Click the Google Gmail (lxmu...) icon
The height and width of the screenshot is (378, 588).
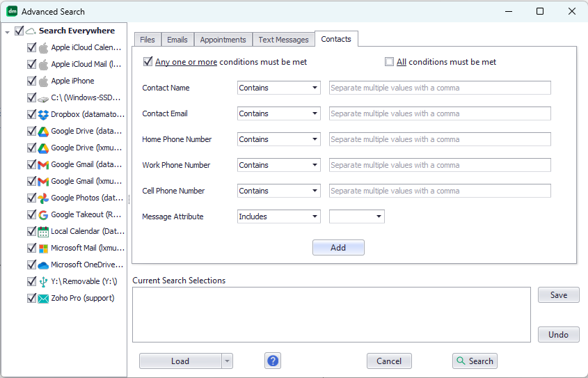click(44, 182)
